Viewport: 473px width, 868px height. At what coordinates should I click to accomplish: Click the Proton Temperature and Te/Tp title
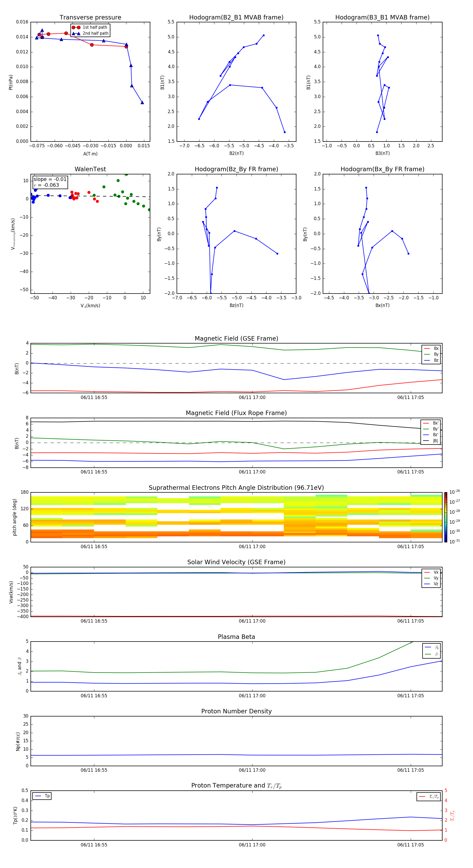tap(236, 786)
